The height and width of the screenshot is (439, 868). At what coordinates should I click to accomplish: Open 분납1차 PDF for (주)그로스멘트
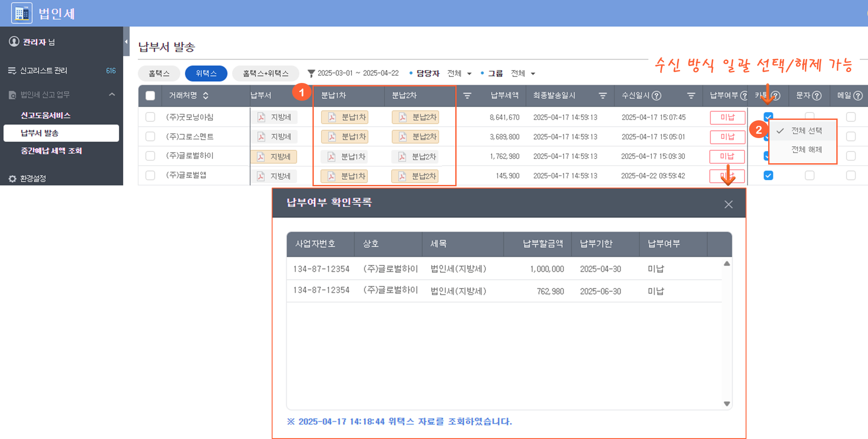pyautogui.click(x=345, y=137)
